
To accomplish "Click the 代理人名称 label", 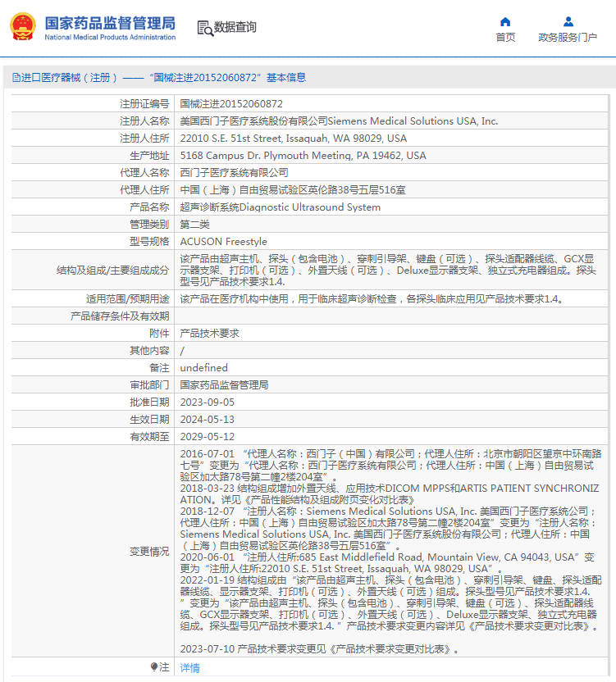I will tap(144, 173).
